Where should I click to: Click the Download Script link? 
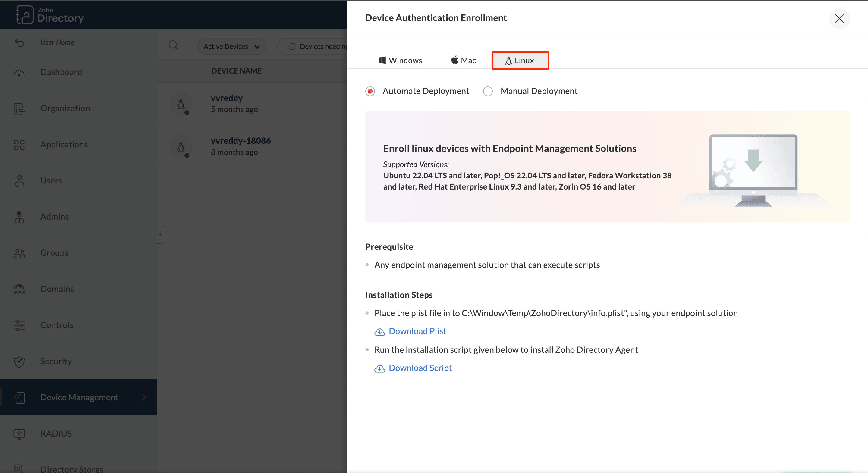(x=420, y=368)
